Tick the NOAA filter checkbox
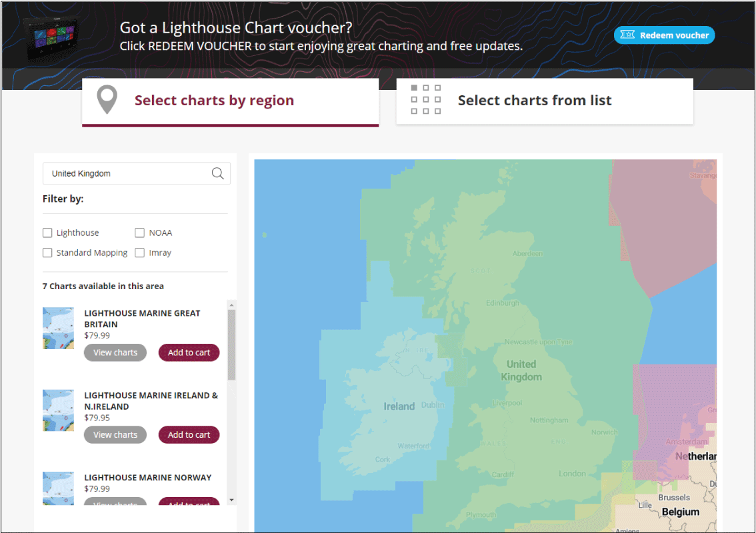Viewport: 756px width, 533px height. (139, 233)
